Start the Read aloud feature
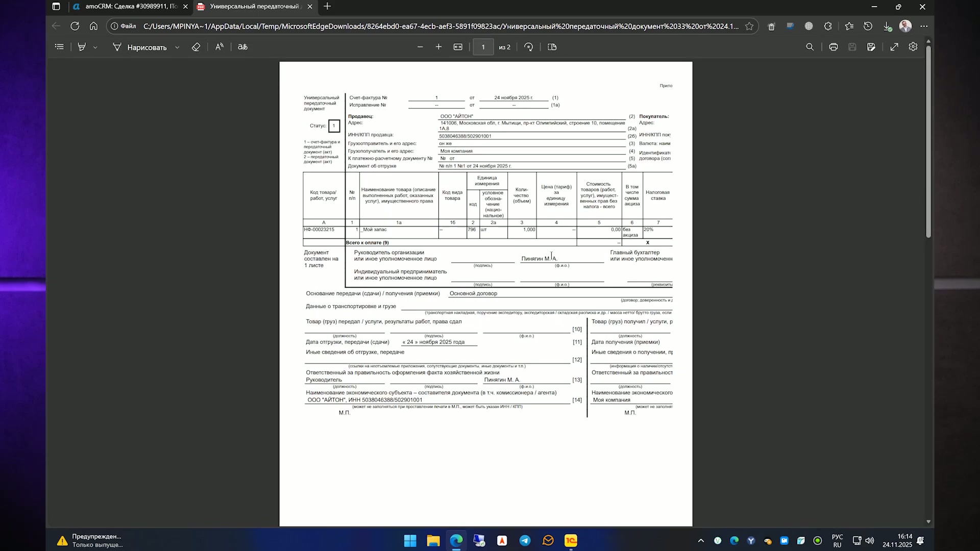Image resolution: width=980 pixels, height=551 pixels. tap(219, 47)
